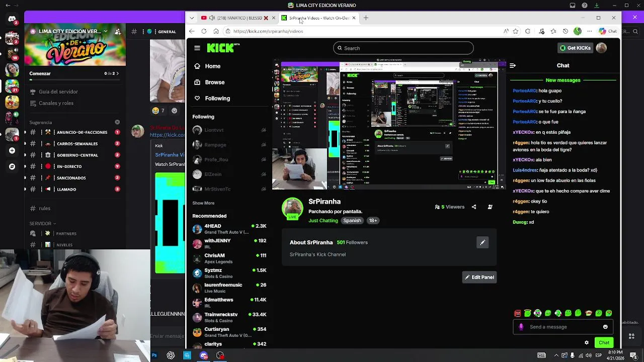This screenshot has width=644, height=362.
Task: Click the green Chat send button
Action: click(604, 343)
